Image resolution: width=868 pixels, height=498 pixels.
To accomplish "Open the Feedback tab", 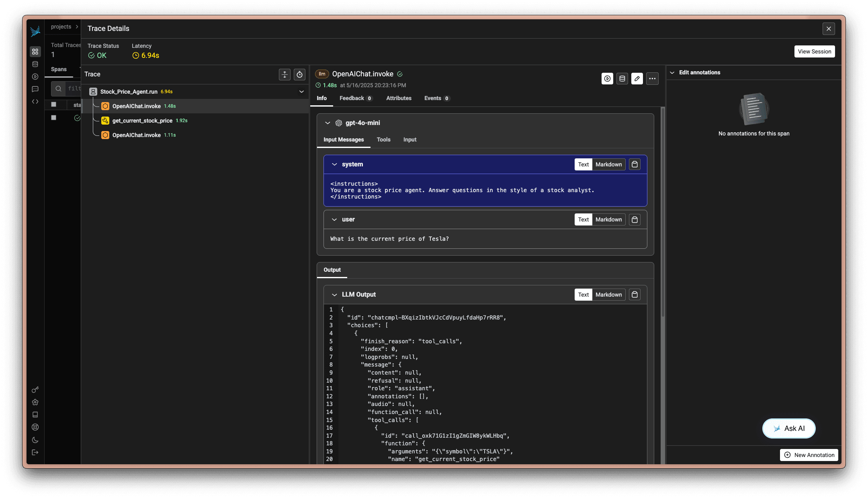I will pyautogui.click(x=356, y=98).
